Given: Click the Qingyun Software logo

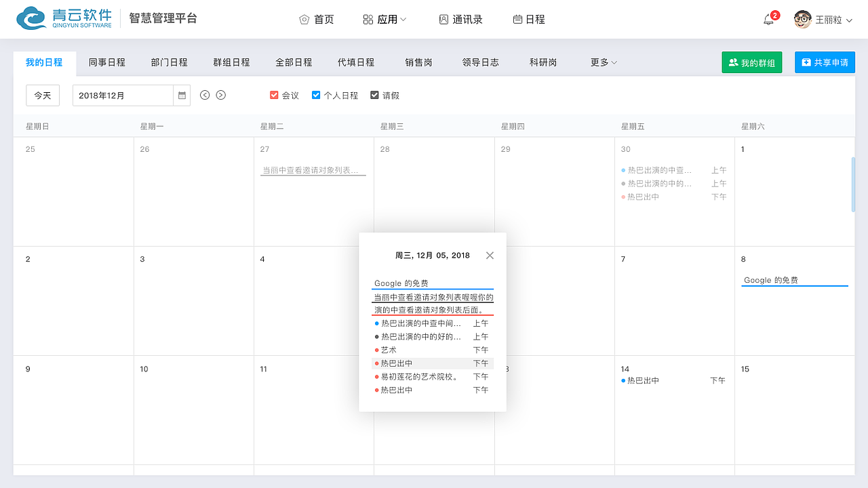Looking at the screenshot, I should point(64,19).
